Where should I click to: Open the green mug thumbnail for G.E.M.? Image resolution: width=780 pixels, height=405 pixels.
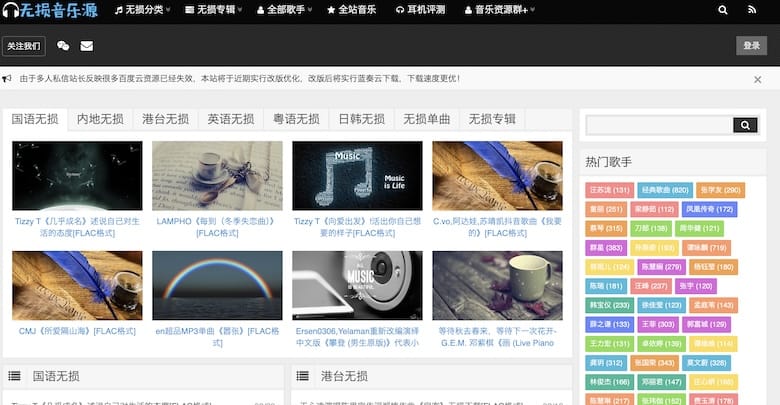click(x=497, y=286)
